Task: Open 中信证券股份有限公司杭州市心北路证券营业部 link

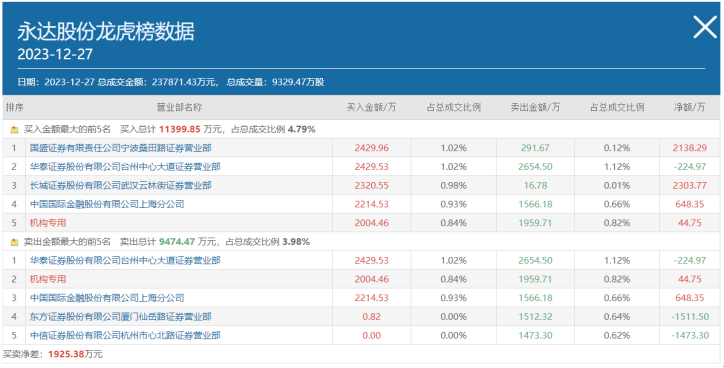Action: click(125, 335)
